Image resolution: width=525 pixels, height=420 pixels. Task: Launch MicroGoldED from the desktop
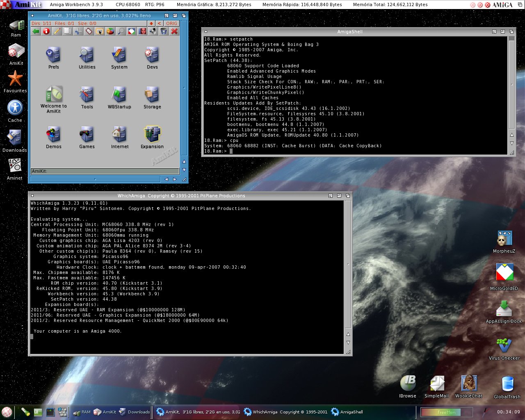[504, 277]
